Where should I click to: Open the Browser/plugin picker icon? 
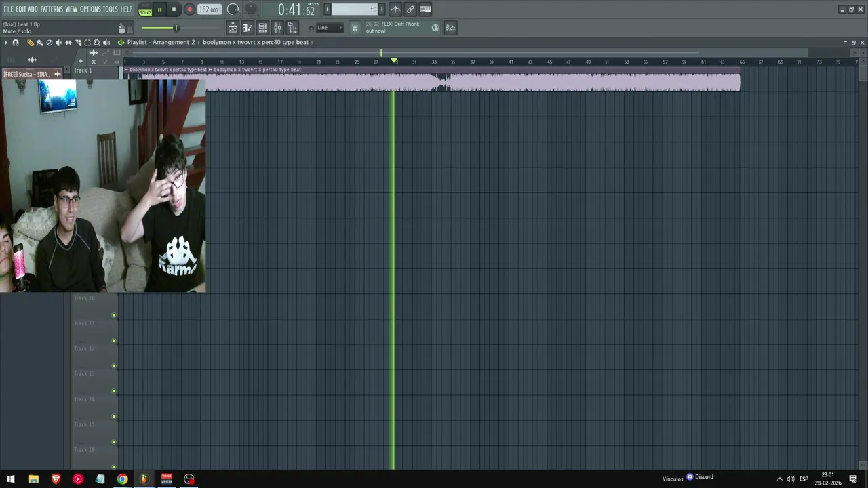coord(292,28)
